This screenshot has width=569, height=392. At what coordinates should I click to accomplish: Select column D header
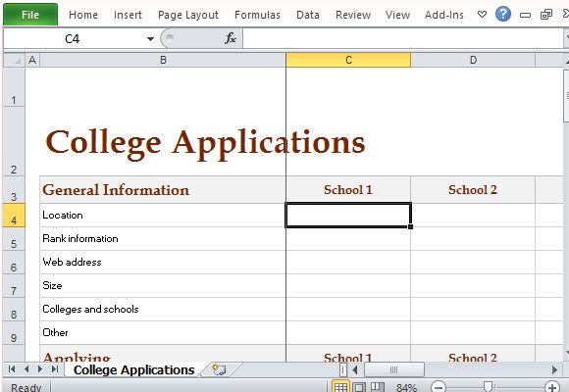(473, 60)
